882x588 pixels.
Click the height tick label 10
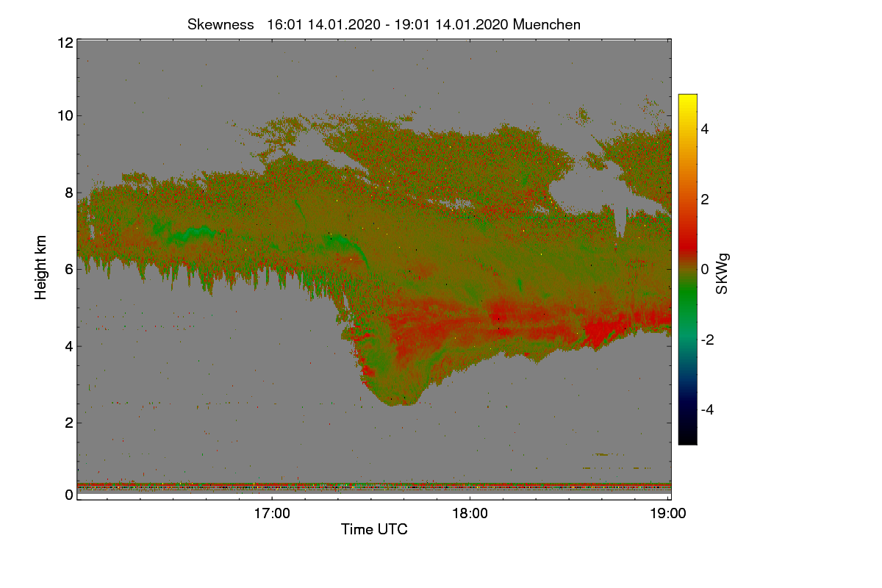point(65,115)
